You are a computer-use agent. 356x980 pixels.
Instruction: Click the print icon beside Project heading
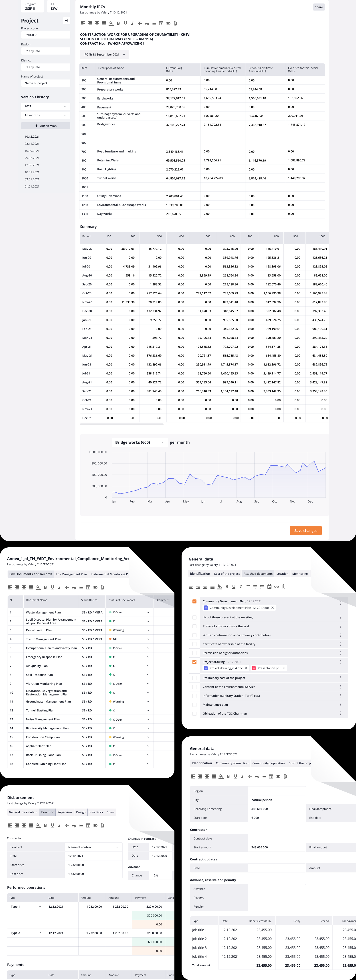pyautogui.click(x=67, y=20)
